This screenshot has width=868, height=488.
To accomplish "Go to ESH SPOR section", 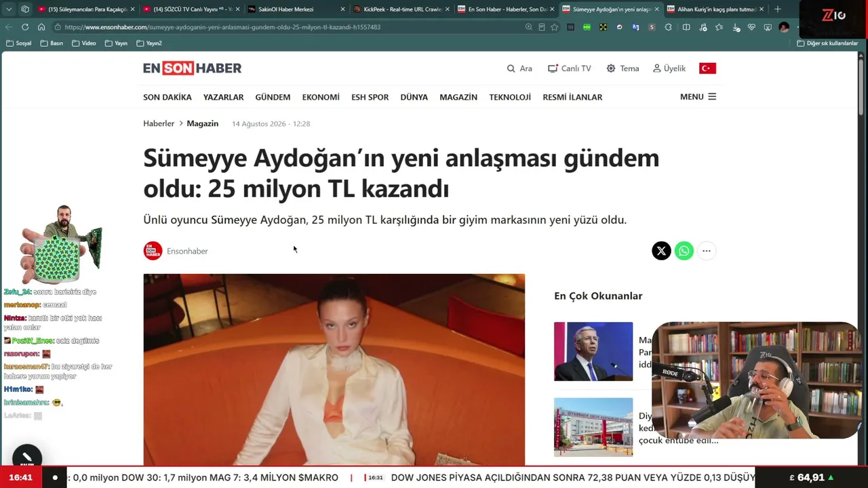I will 370,97.
